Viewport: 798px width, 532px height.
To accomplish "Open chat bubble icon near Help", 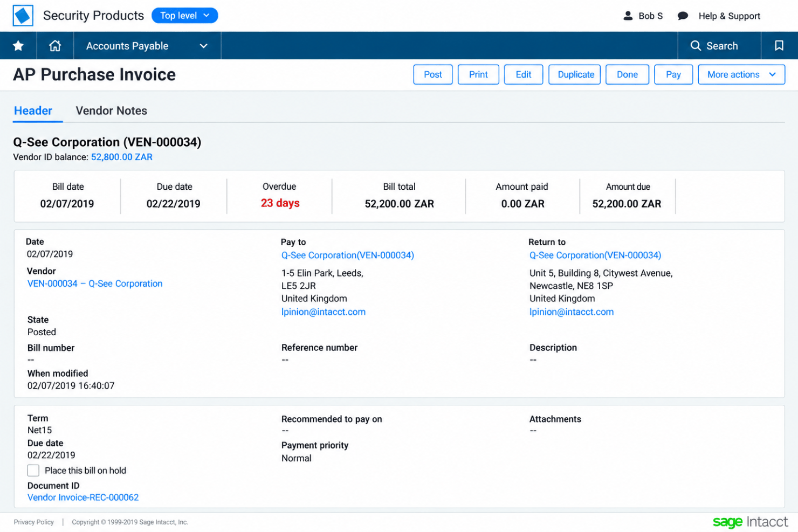I will 683,16.
